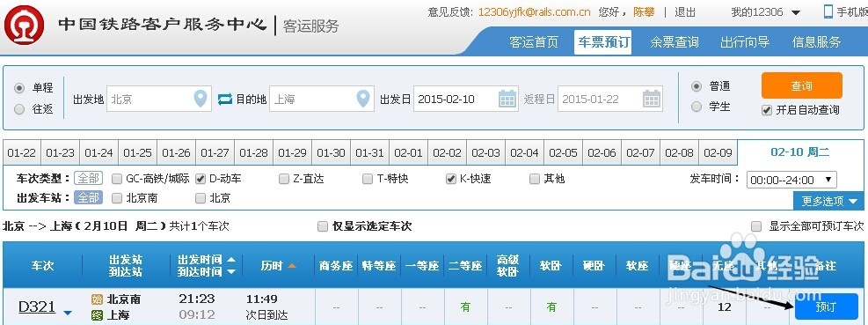Expand D321 train details arrow
Viewport: 868px width, 325px height.
point(68,314)
